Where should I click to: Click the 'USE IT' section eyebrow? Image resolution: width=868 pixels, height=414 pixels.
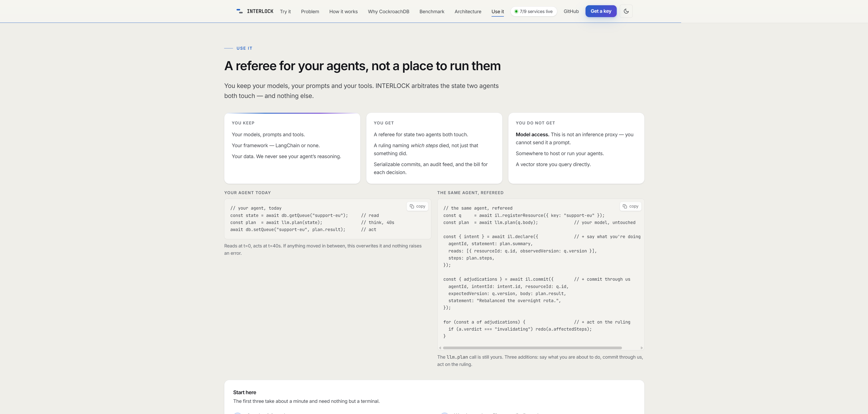244,48
